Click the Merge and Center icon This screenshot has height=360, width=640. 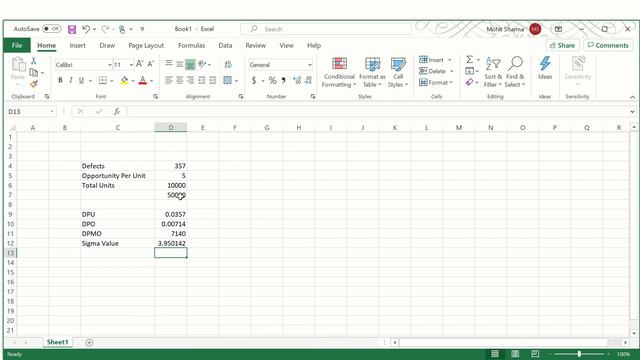(227, 80)
